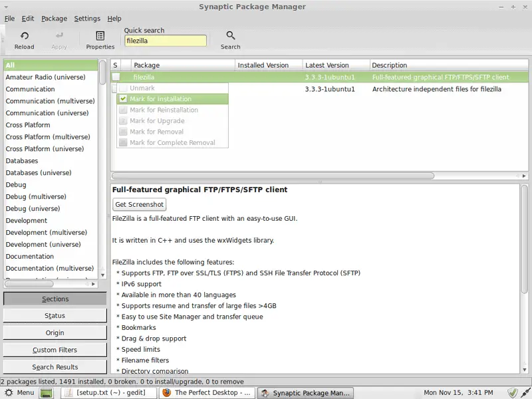
Task: Open the Edit menu
Action: [x=28, y=19]
